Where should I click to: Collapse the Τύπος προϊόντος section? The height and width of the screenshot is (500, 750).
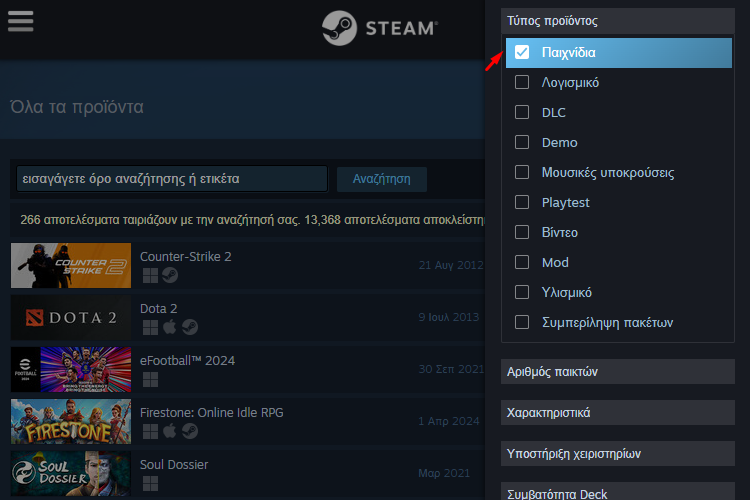pos(618,21)
